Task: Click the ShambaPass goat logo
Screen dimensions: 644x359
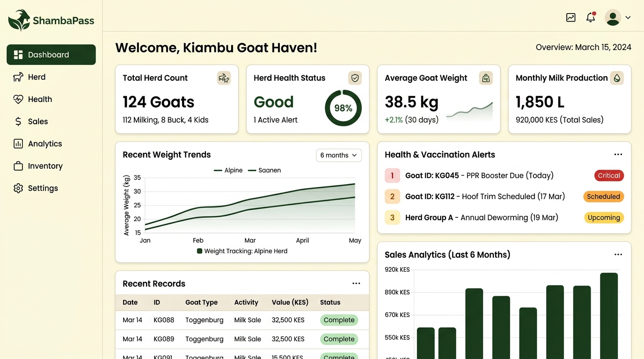Action: (19, 20)
